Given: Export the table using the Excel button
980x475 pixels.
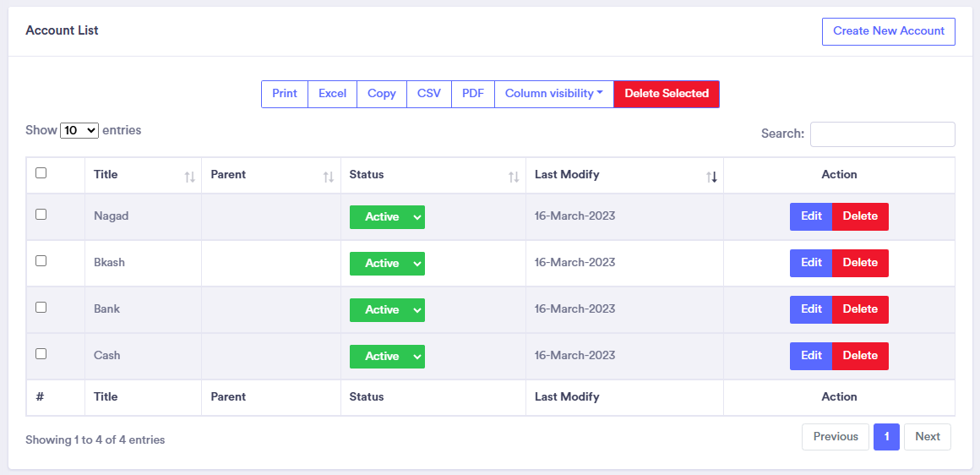Looking at the screenshot, I should pos(332,94).
